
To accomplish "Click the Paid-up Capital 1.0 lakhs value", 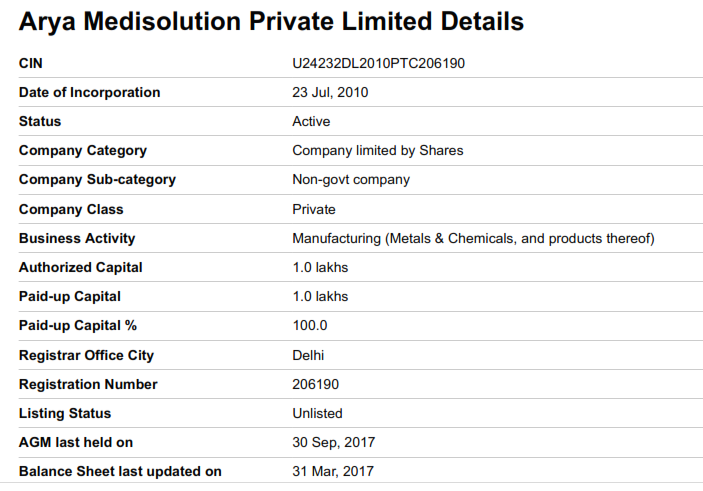I will pos(320,297).
